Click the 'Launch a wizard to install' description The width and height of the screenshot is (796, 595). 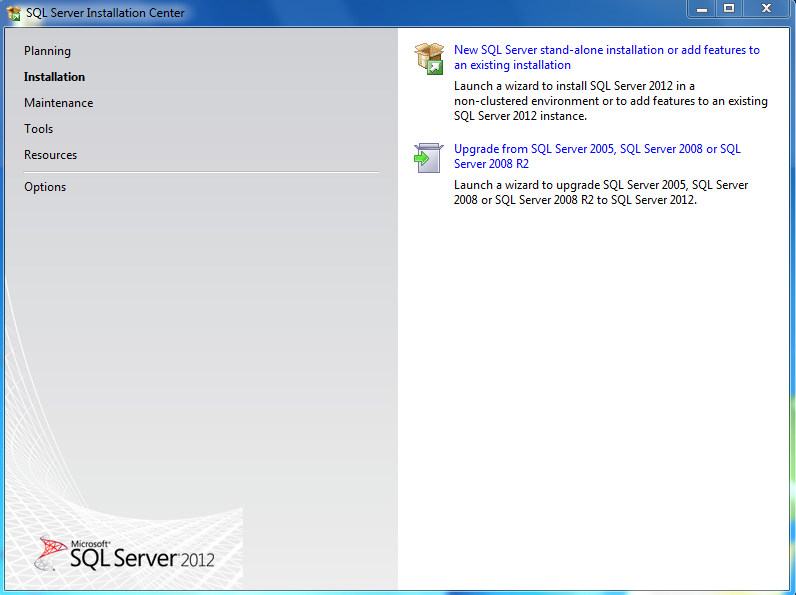click(x=611, y=101)
